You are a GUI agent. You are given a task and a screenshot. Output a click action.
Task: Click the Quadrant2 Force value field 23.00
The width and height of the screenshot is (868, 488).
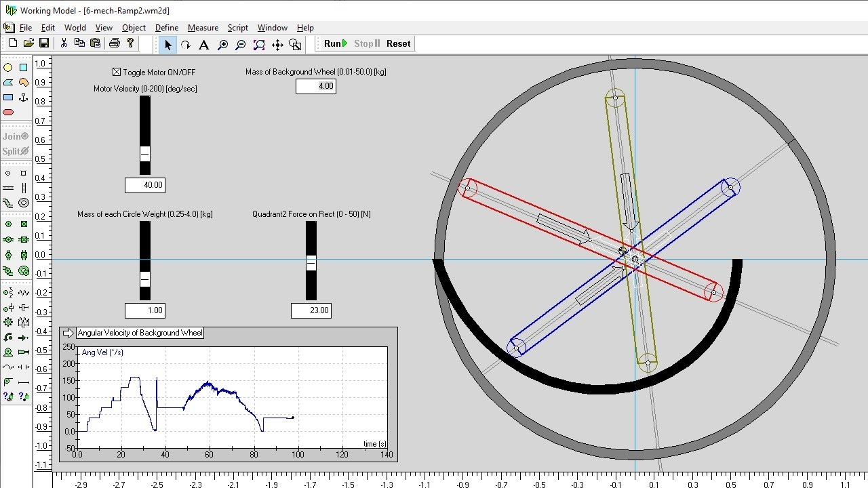click(x=311, y=310)
